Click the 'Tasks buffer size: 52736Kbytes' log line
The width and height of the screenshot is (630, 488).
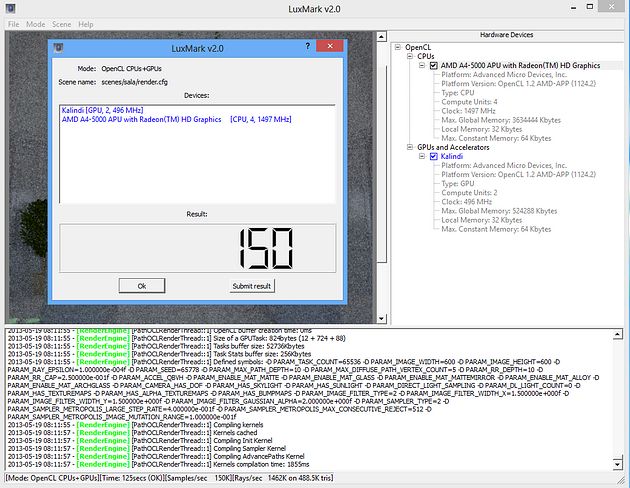click(156, 346)
